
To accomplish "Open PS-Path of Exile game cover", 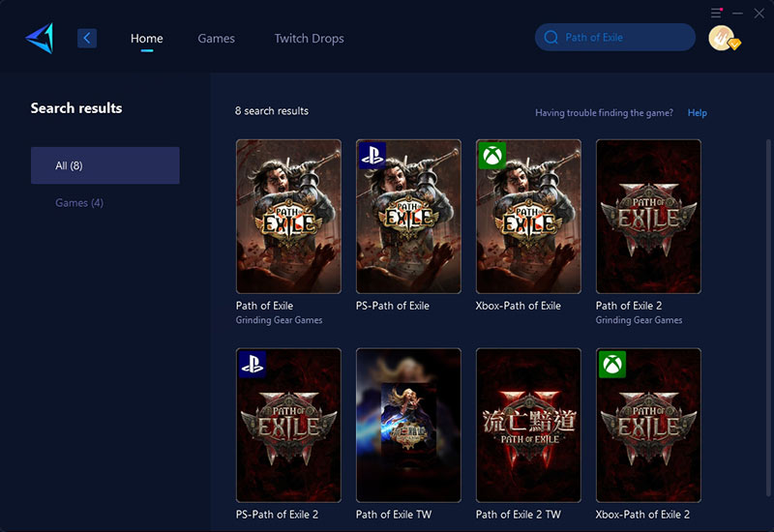I will (x=408, y=216).
